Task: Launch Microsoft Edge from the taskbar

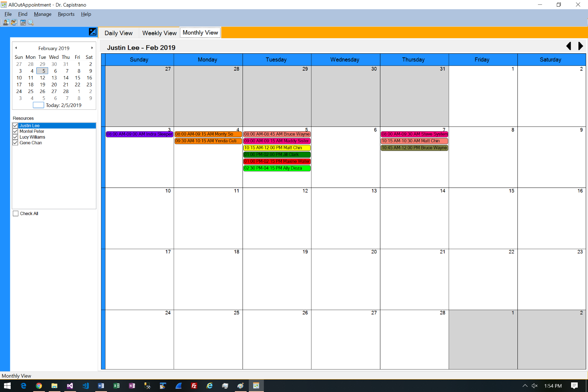Action: [x=24, y=386]
